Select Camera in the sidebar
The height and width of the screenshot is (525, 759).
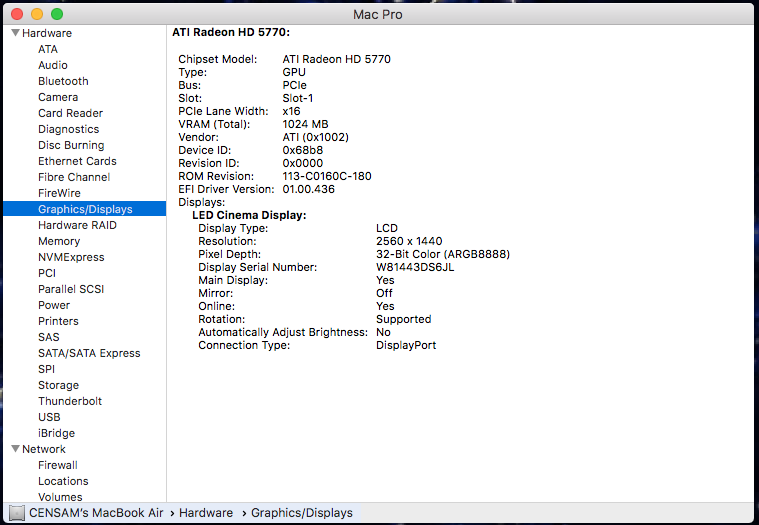58,97
